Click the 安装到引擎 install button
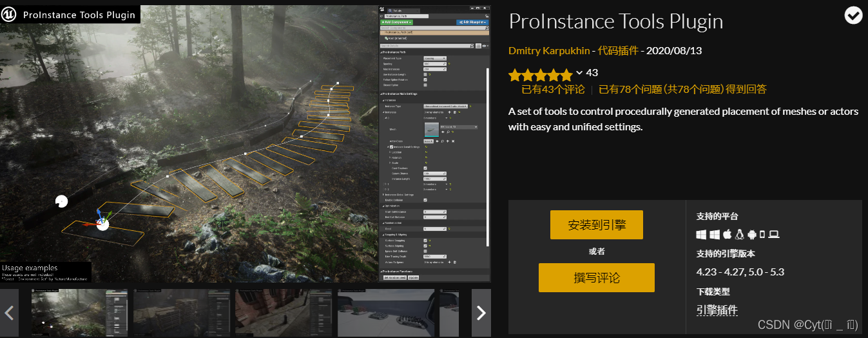Image resolution: width=868 pixels, height=338 pixels. 597,225
